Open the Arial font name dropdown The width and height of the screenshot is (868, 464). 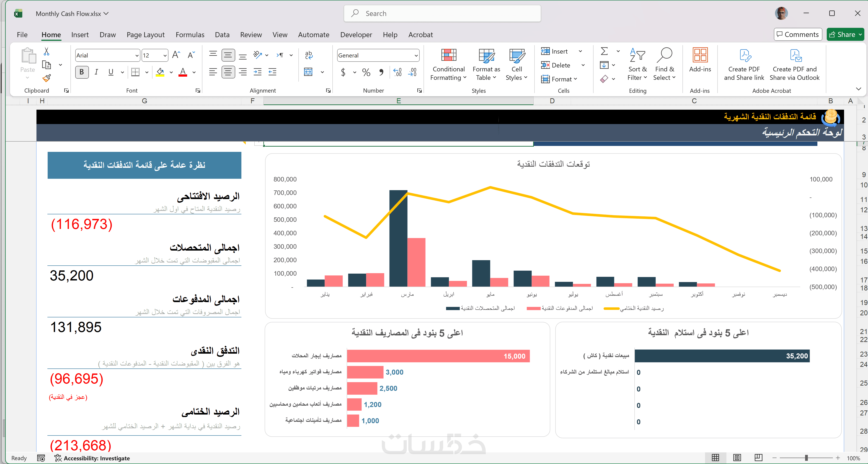click(137, 55)
